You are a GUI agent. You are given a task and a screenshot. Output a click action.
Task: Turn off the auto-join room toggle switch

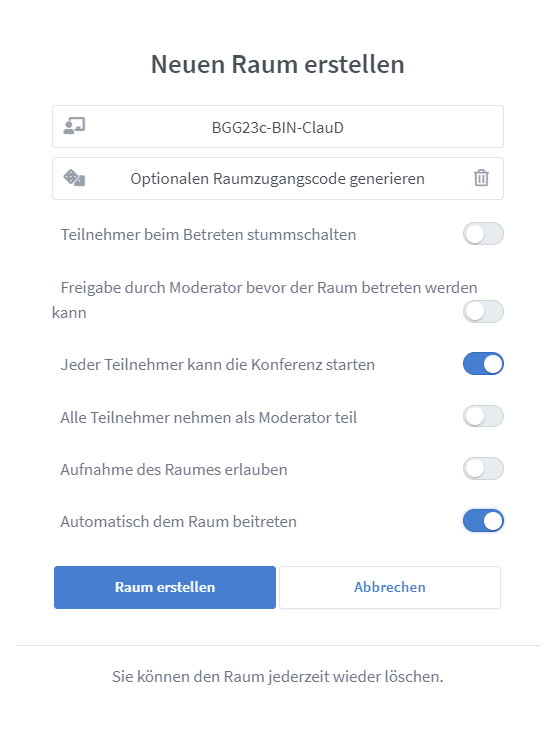pos(483,521)
